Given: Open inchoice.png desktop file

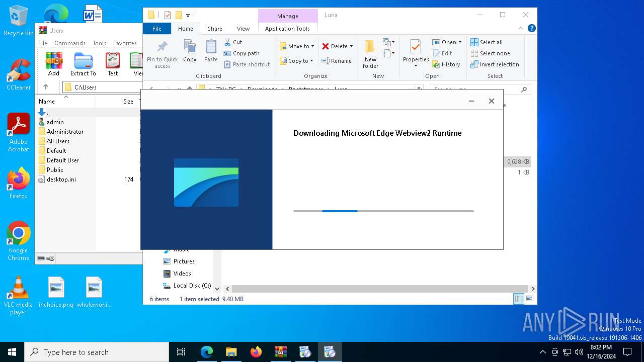Looking at the screenshot, I should (56, 292).
